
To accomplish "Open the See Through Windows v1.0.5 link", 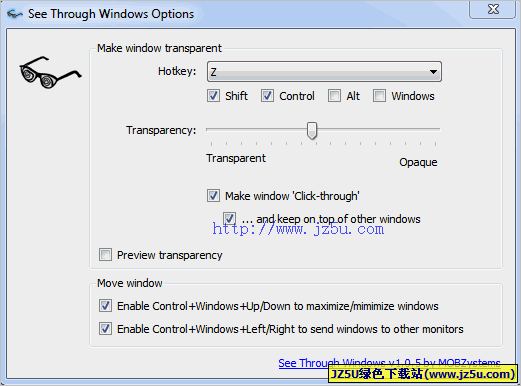I will [389, 363].
